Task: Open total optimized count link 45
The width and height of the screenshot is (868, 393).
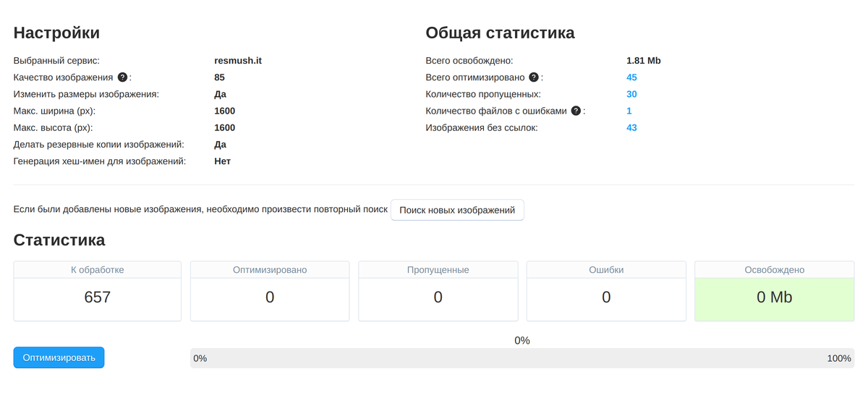Action: pos(631,77)
